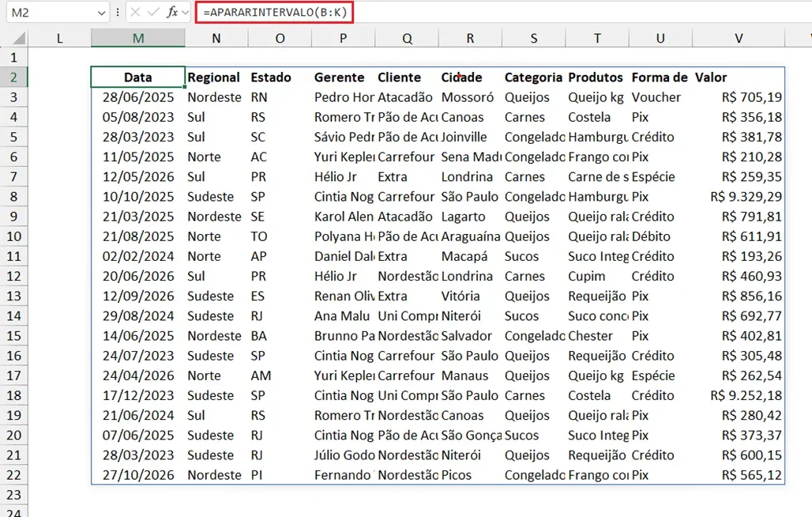Image resolution: width=812 pixels, height=517 pixels.
Task: Click the 'Estado' header cell
Action: 280,77
